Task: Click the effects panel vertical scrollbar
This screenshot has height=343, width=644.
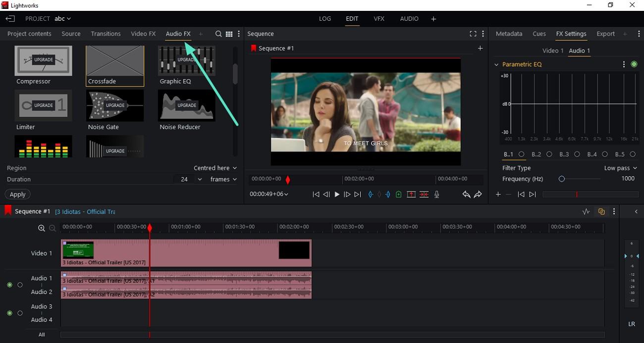Action: click(235, 73)
